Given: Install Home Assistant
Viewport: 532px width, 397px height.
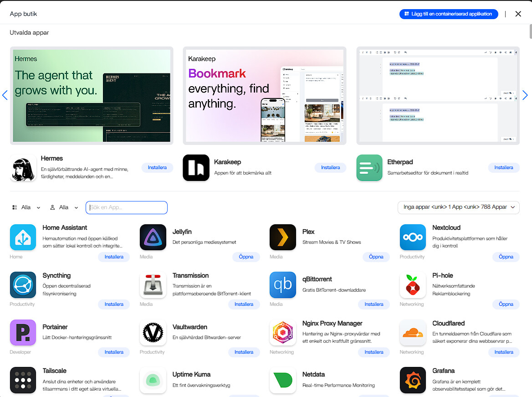Looking at the screenshot, I should tap(114, 257).
